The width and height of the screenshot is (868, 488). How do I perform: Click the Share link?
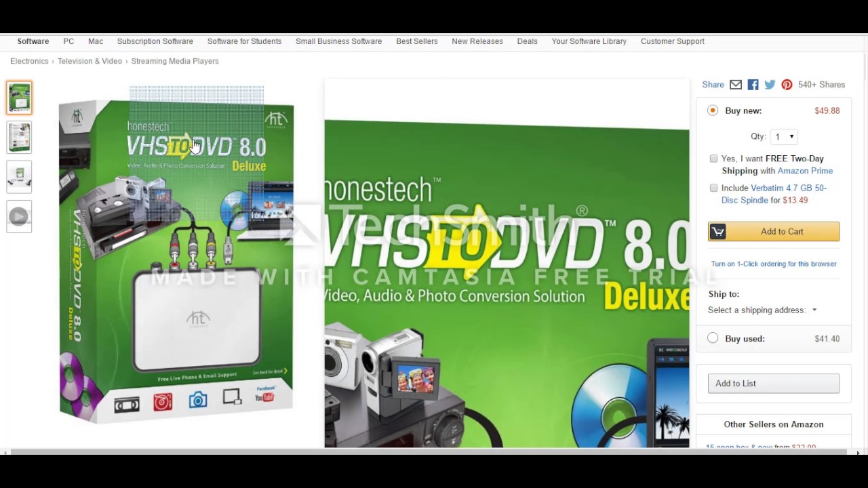713,85
